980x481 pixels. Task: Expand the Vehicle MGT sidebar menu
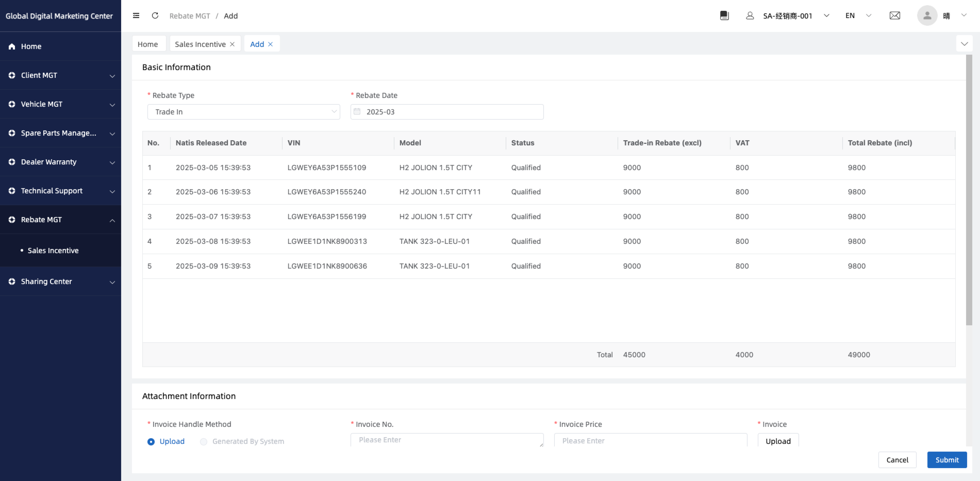(60, 104)
